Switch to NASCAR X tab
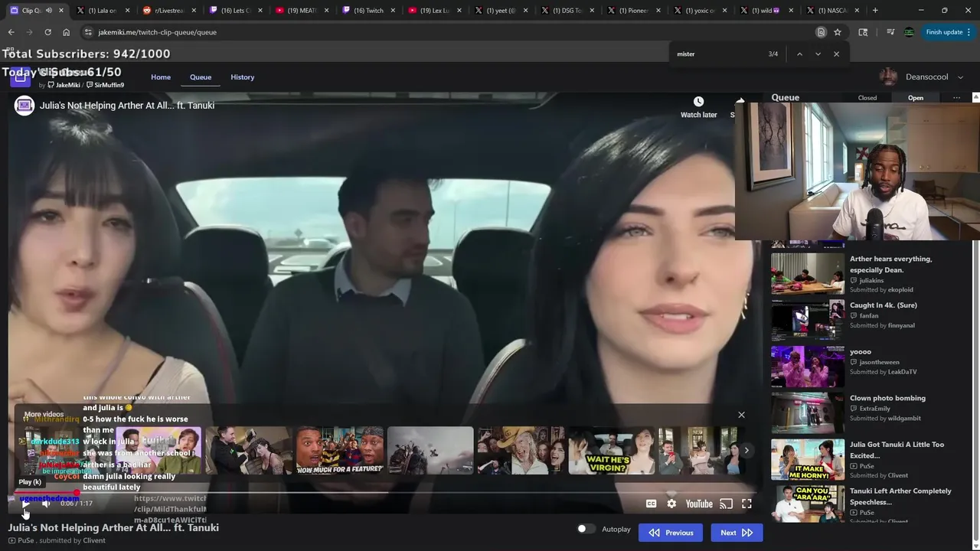Screen dimensions: 980x551 [833, 11]
